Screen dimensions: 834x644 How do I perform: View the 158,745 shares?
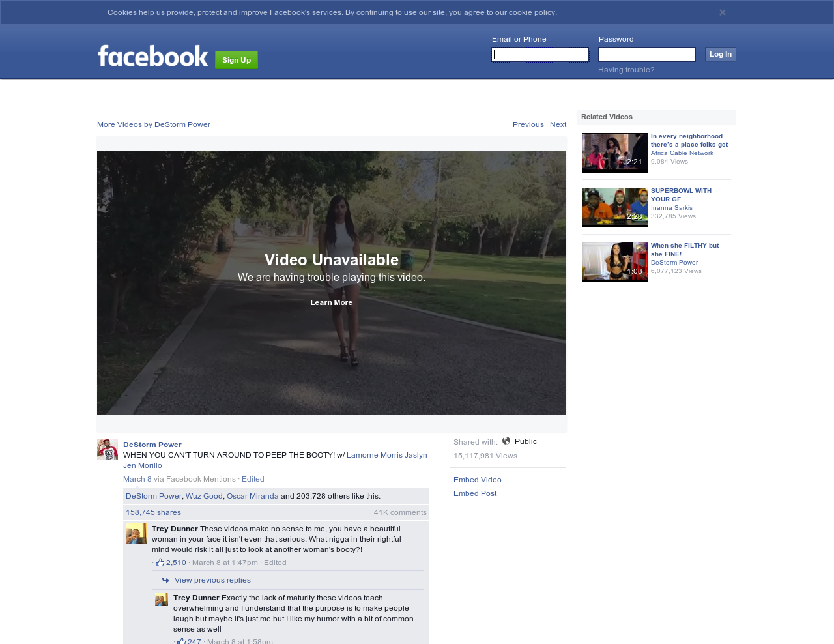click(x=154, y=512)
